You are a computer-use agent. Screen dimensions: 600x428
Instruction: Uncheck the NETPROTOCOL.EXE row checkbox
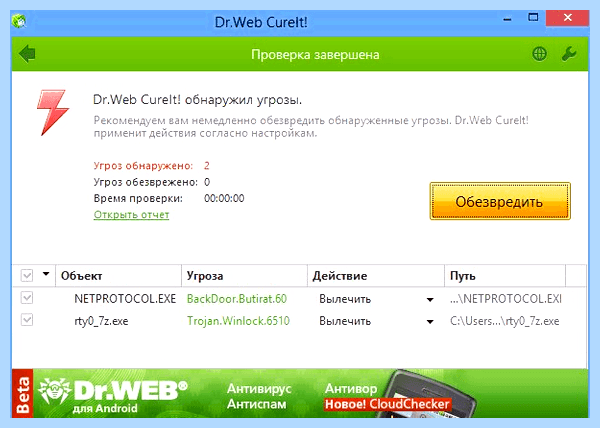pyautogui.click(x=27, y=298)
